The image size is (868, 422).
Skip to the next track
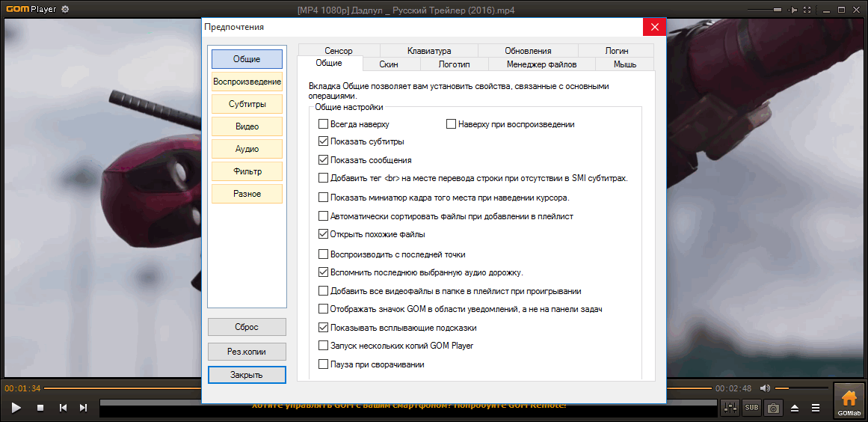[84, 408]
